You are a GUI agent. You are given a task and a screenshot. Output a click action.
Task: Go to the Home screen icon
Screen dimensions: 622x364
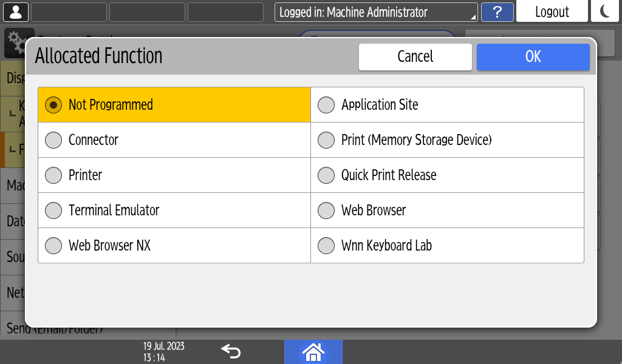coord(313,352)
